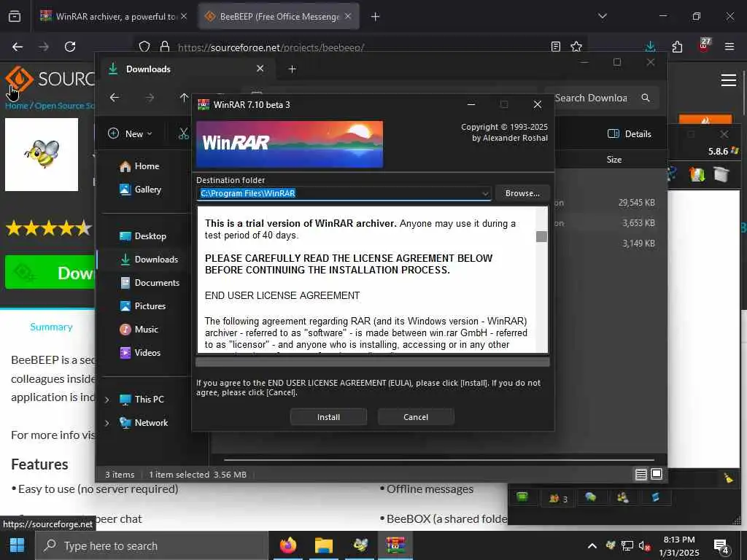
Task: Add a new Explorer tab
Action: [x=292, y=69]
